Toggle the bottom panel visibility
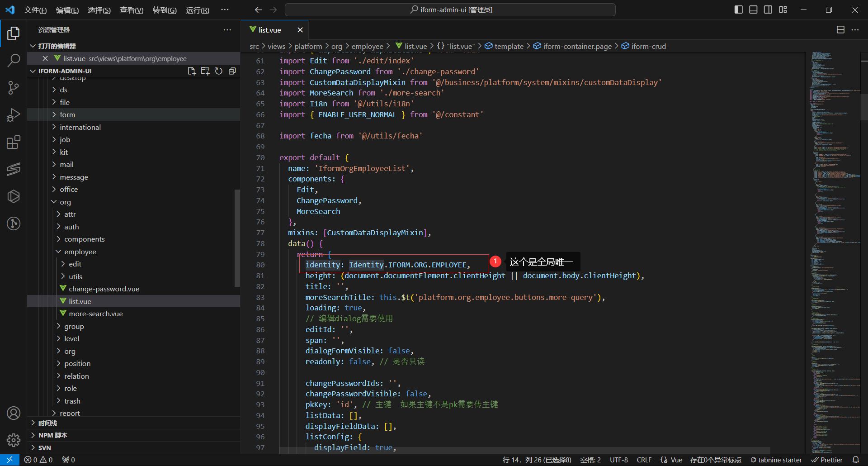The height and width of the screenshot is (466, 868). coord(753,10)
